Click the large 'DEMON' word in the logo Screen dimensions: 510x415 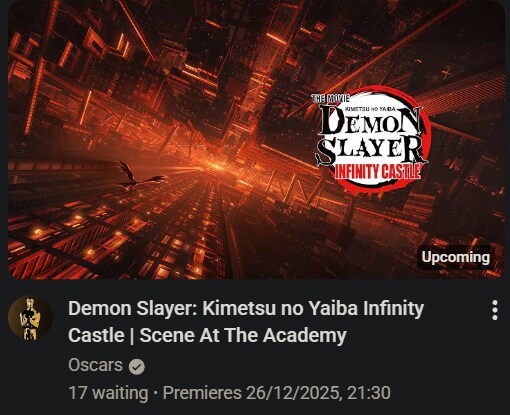[x=369, y=122]
